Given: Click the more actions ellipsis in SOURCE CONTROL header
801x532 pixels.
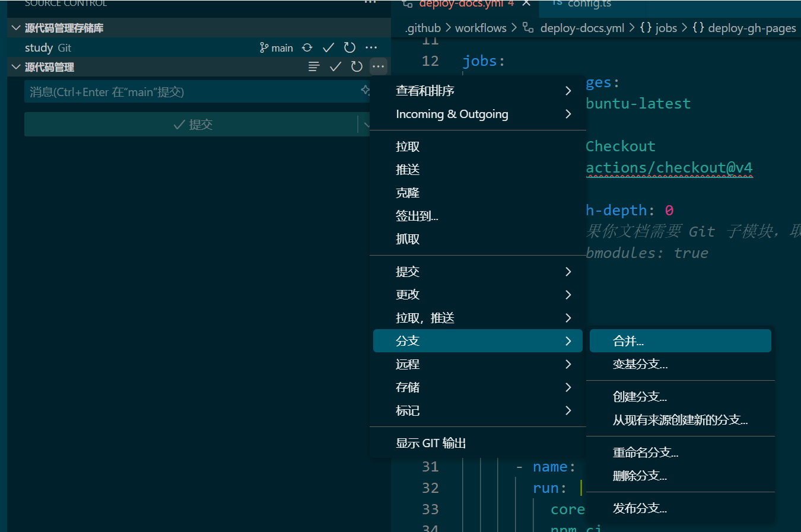Looking at the screenshot, I should pyautogui.click(x=370, y=3).
